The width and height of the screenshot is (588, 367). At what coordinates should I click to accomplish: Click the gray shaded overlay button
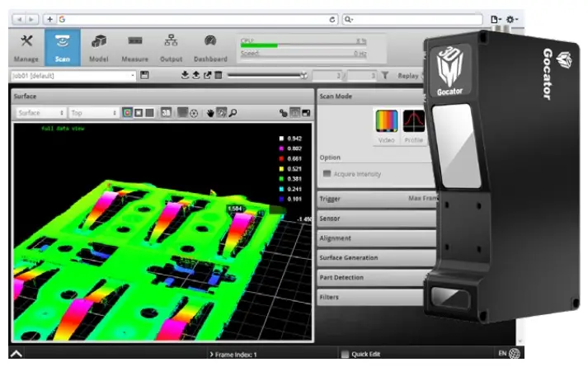pos(182,112)
